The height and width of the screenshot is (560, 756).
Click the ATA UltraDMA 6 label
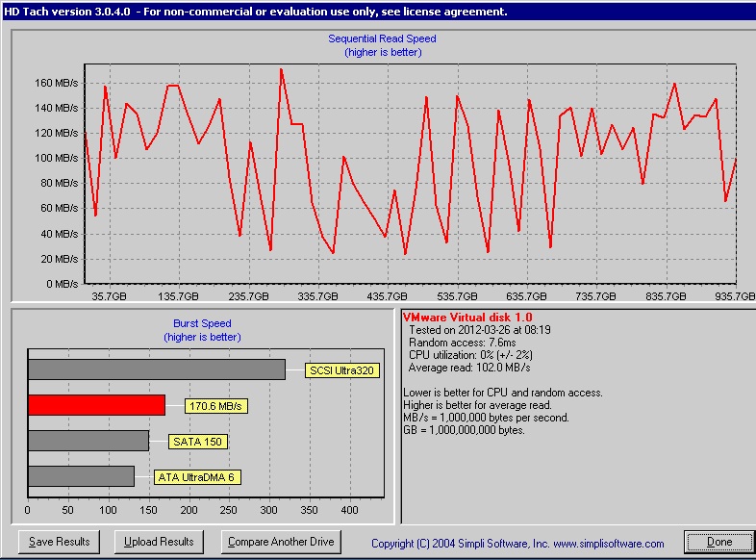197,477
